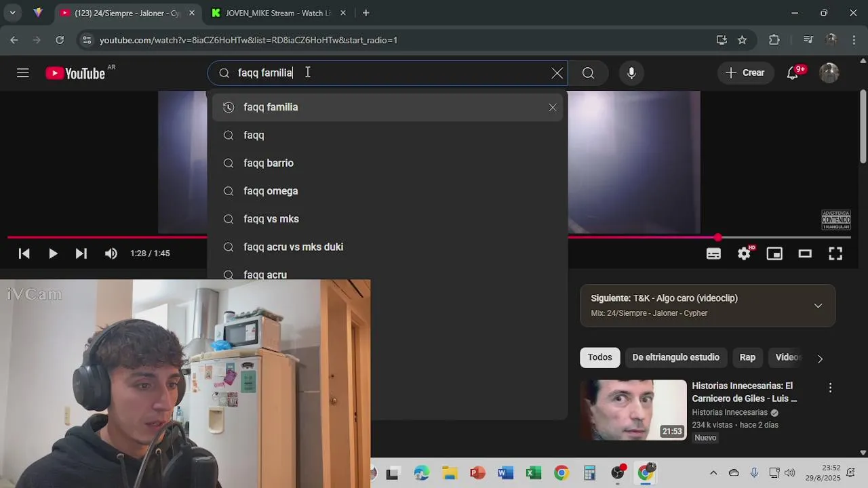
Task: Open Excel from the taskbar
Action: coord(534,473)
